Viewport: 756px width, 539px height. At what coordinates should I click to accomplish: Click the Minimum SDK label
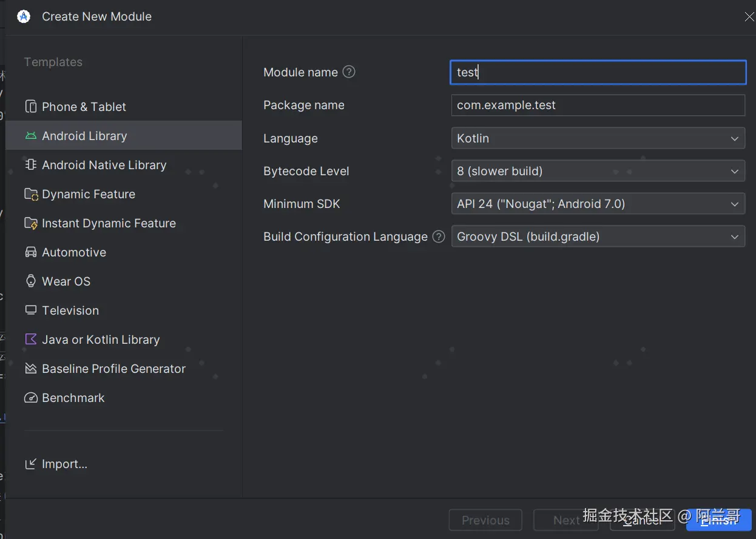[302, 204]
